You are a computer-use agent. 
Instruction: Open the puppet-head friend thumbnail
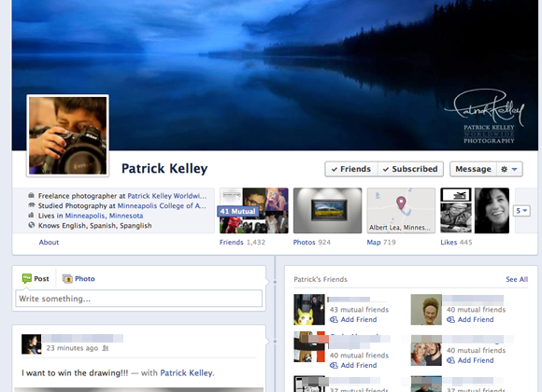[426, 310]
